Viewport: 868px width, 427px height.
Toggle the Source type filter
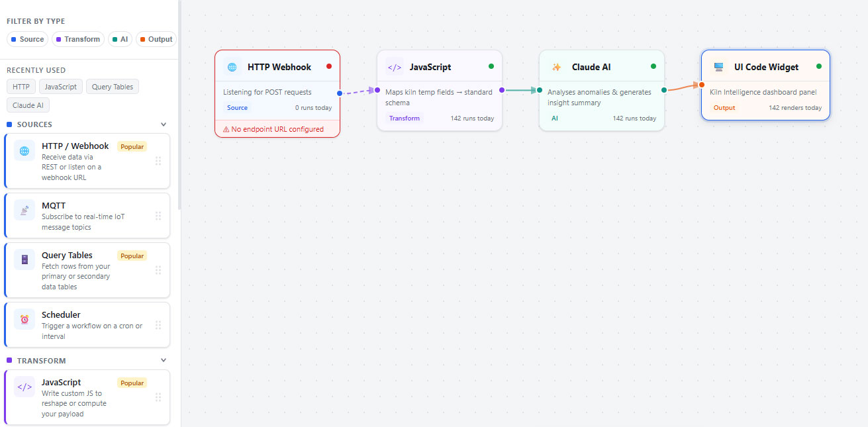[28, 39]
